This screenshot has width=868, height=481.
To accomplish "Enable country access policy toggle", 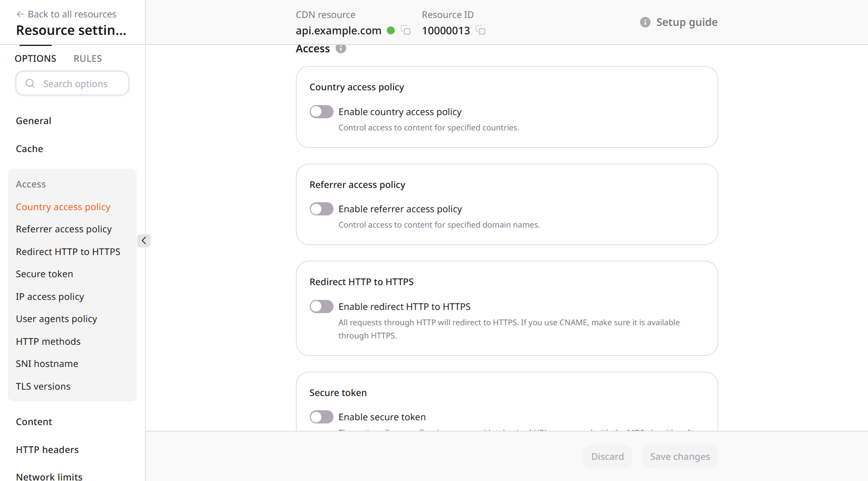I will [x=321, y=112].
